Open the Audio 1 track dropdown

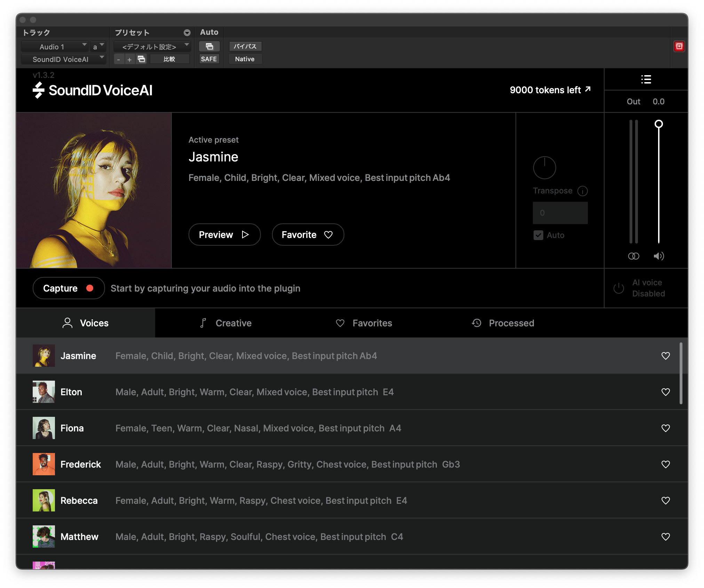coord(54,47)
